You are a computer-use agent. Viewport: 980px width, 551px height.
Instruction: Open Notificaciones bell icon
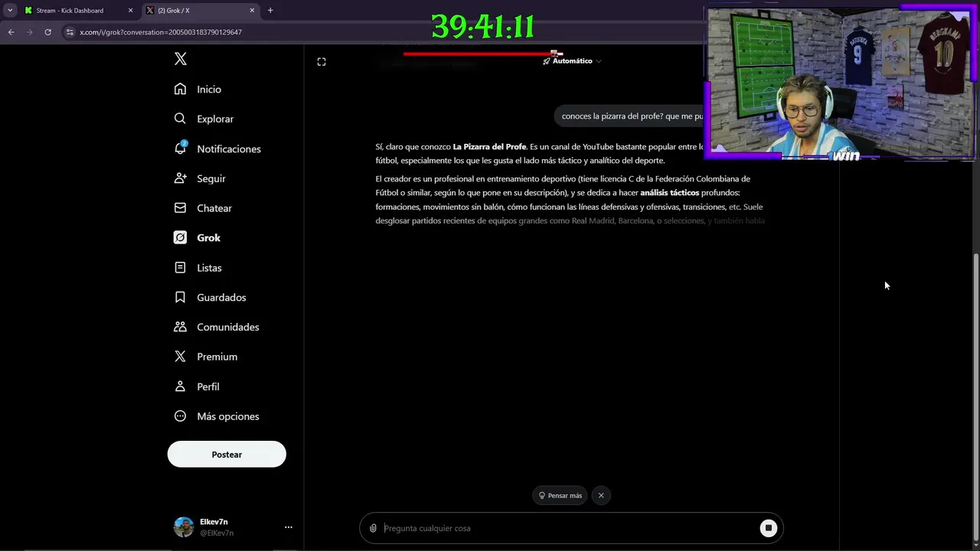(x=180, y=148)
